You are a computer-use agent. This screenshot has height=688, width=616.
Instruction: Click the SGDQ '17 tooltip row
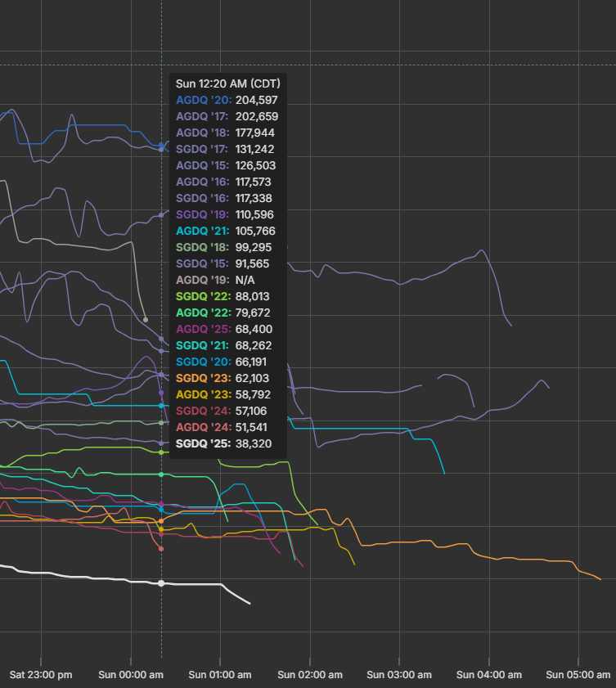coord(225,149)
